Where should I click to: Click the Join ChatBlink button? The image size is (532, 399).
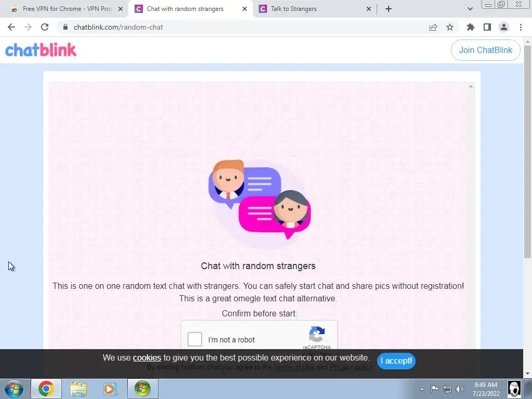pyautogui.click(x=486, y=50)
